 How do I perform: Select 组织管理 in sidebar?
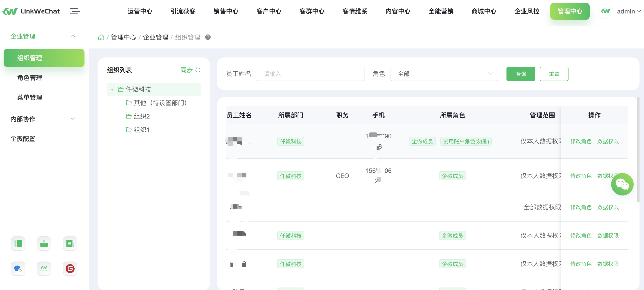44,58
